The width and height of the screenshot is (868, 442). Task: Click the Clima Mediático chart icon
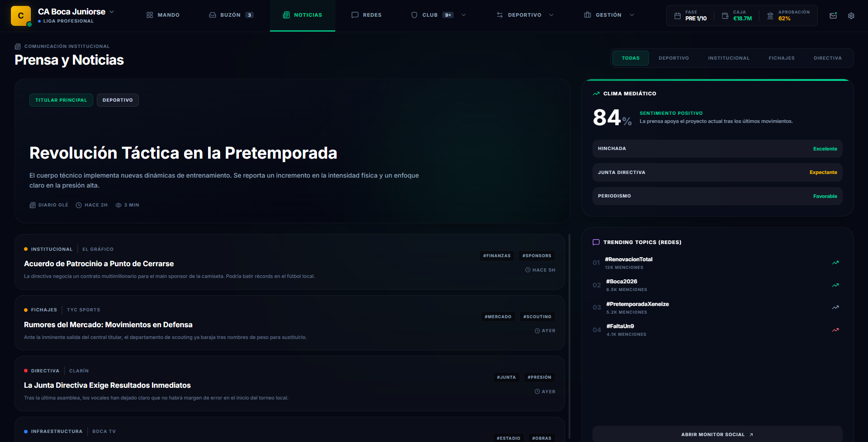pyautogui.click(x=596, y=94)
